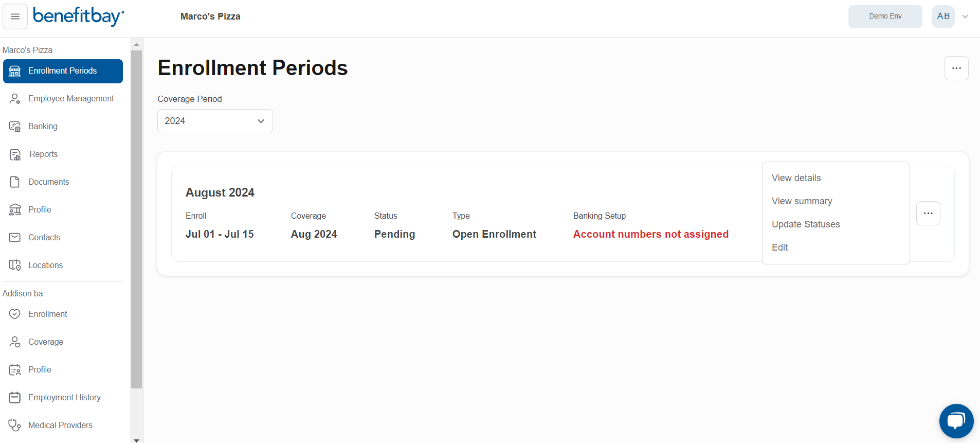980x443 pixels.
Task: Select the Medical Providers icon
Action: tap(15, 425)
